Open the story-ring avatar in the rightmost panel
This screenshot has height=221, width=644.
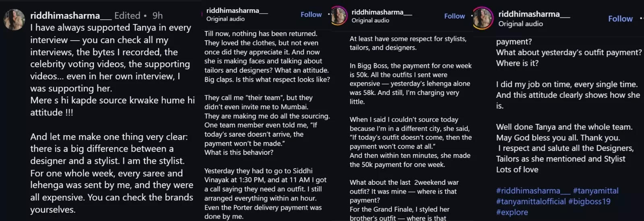pyautogui.click(x=483, y=19)
